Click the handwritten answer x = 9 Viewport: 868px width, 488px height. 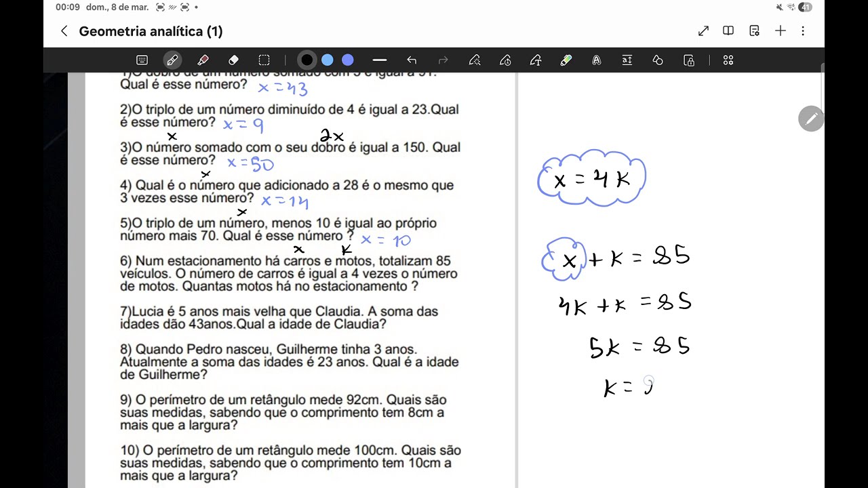pos(243,125)
